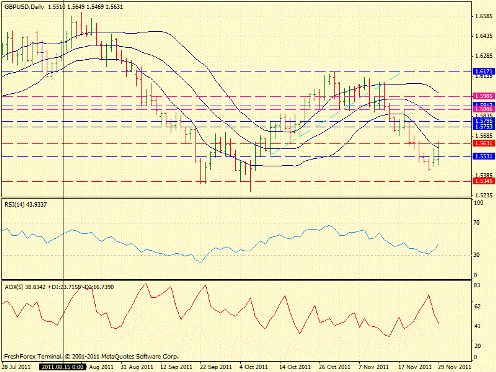Image resolution: width=496 pixels, height=372 pixels.
Task: Click the RSI scale value 30
Action: pos(477,255)
